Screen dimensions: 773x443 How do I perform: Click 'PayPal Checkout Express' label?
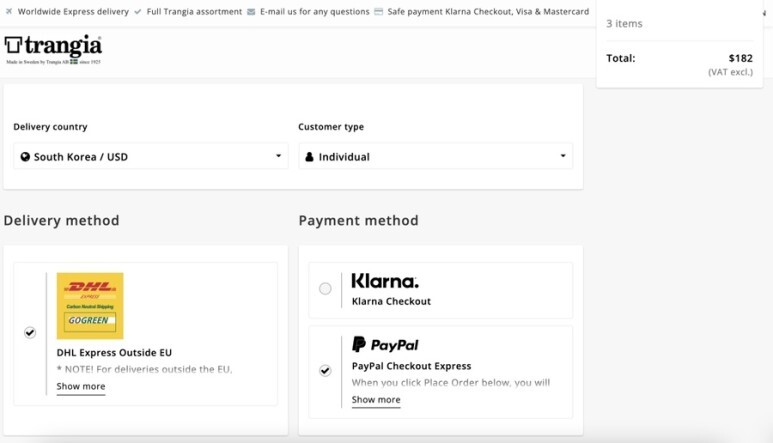(x=412, y=366)
